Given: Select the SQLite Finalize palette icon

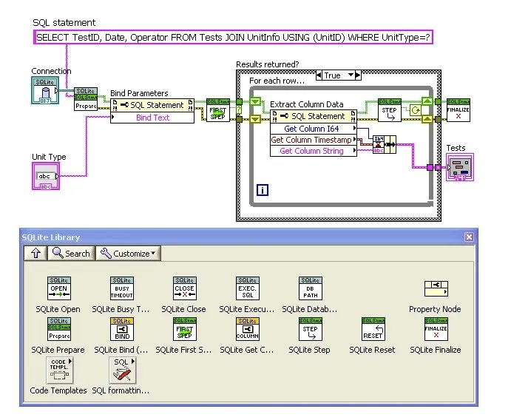Looking at the screenshot, I should (x=436, y=329).
